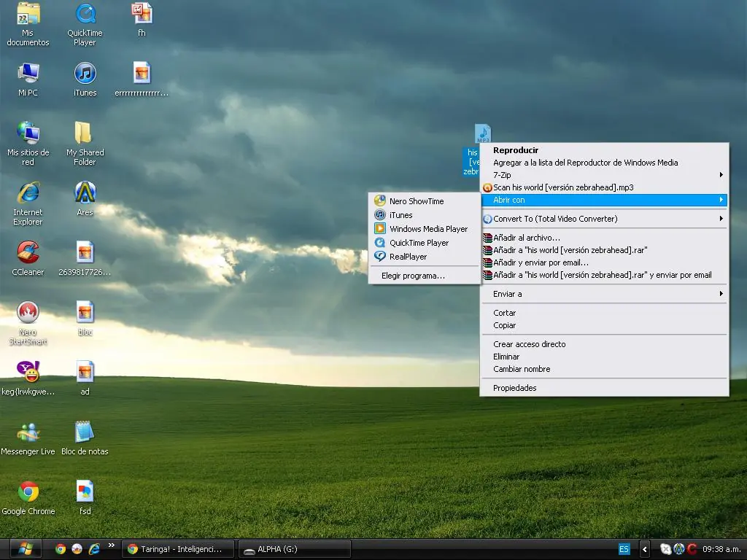
Task: Expand the Enviar a submenu
Action: (x=604, y=294)
